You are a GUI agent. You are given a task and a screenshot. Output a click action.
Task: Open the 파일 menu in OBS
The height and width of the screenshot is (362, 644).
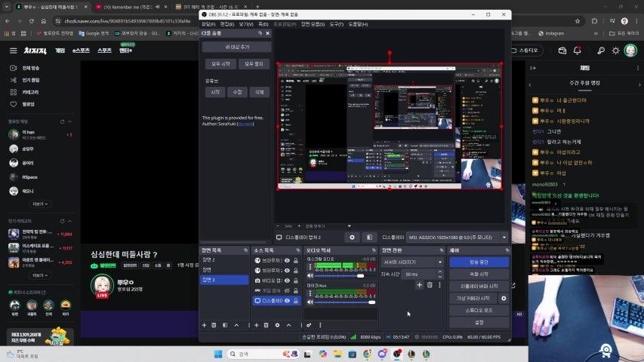coord(208,24)
